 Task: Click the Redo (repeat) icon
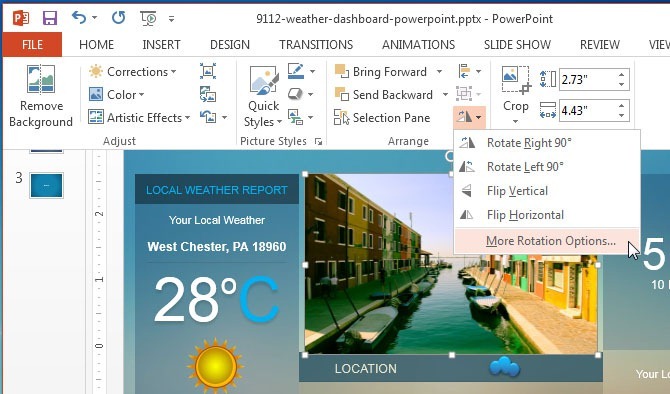point(118,18)
